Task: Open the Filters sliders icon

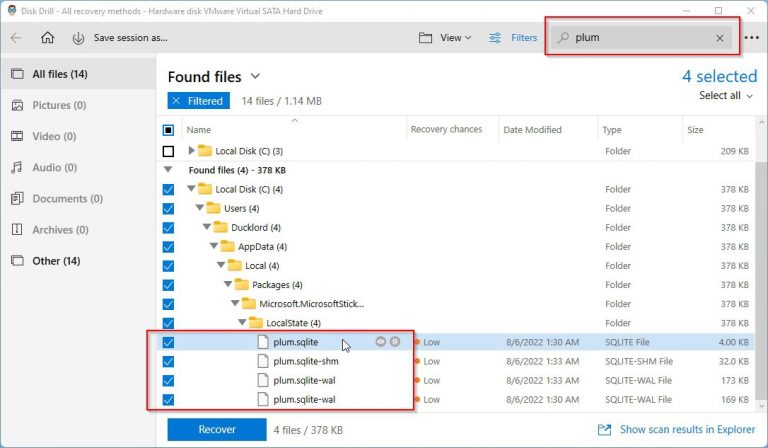Action: click(495, 38)
